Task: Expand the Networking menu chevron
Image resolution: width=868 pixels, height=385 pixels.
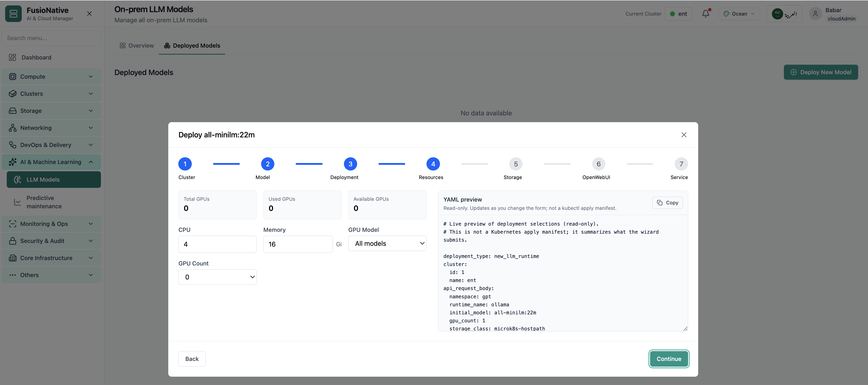Action: (91, 128)
